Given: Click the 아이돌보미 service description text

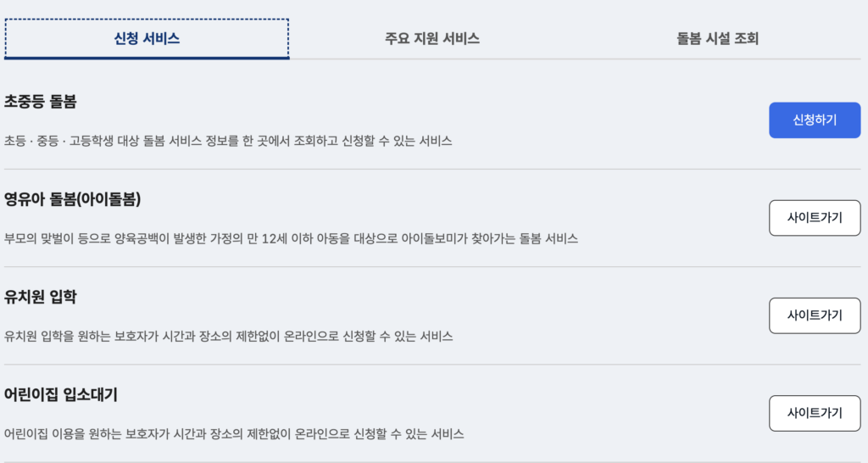Looking at the screenshot, I should coord(291,238).
